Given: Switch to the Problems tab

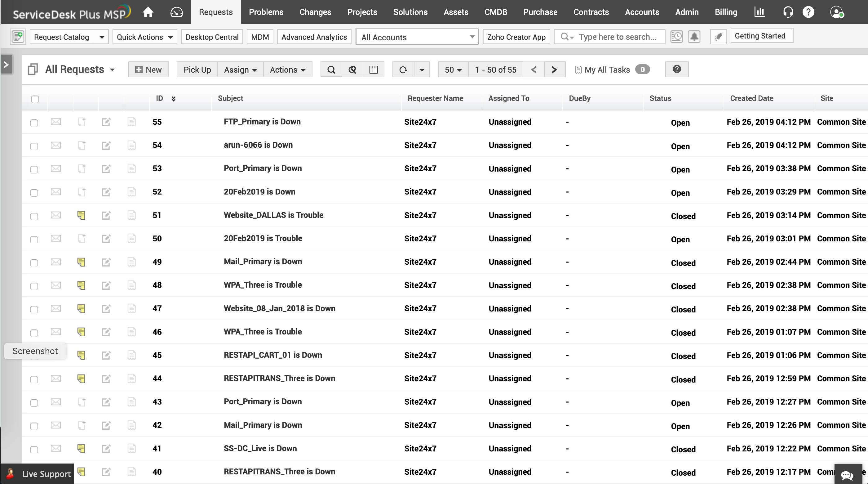Looking at the screenshot, I should pyautogui.click(x=266, y=12).
